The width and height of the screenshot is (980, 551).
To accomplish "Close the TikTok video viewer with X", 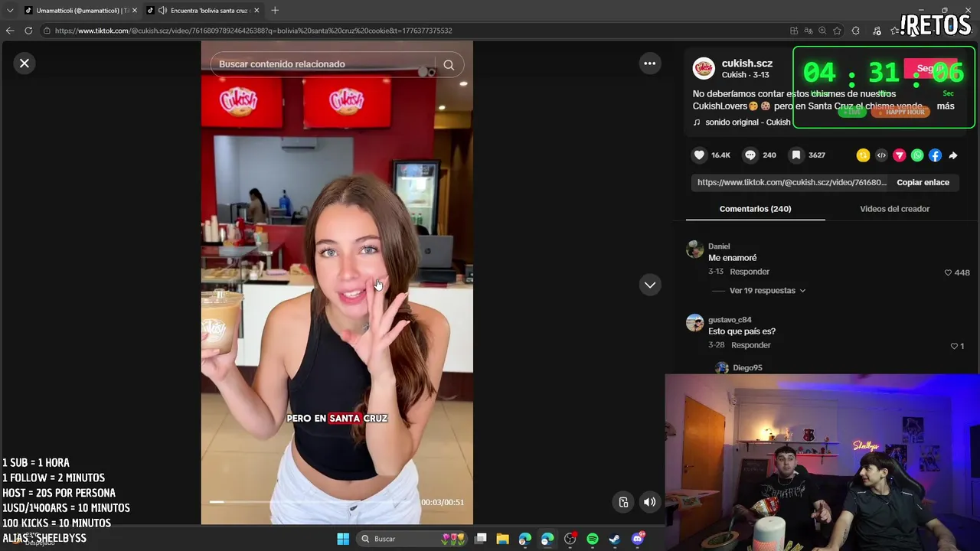I will [x=24, y=64].
